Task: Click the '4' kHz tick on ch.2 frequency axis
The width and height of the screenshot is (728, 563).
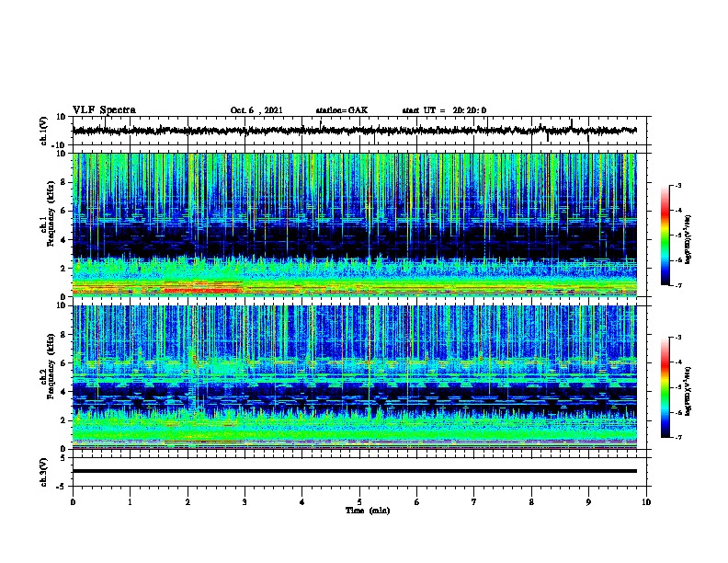Action: [64, 392]
